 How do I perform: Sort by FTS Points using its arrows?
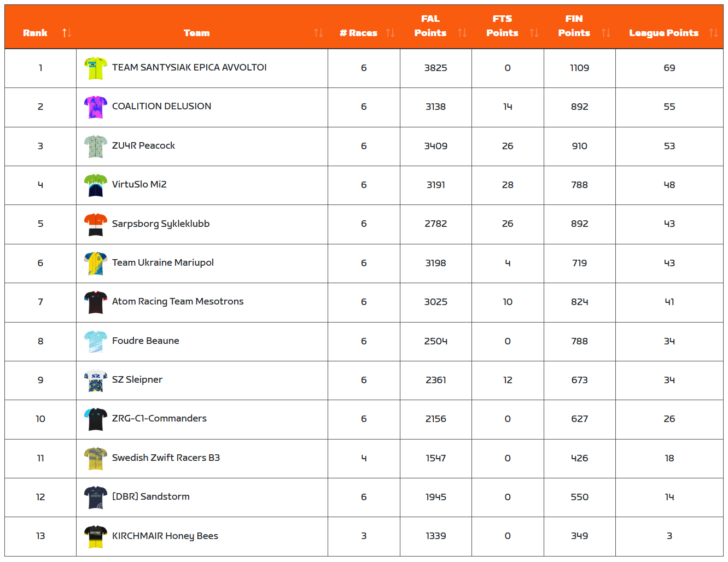534,33
